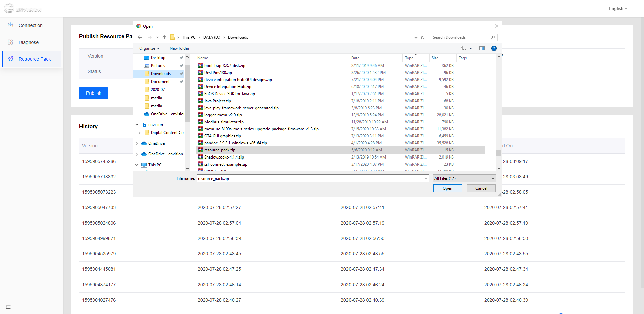This screenshot has width=644, height=314.
Task: Click DATA (D:) in the address breadcrumb
Action: coord(212,37)
